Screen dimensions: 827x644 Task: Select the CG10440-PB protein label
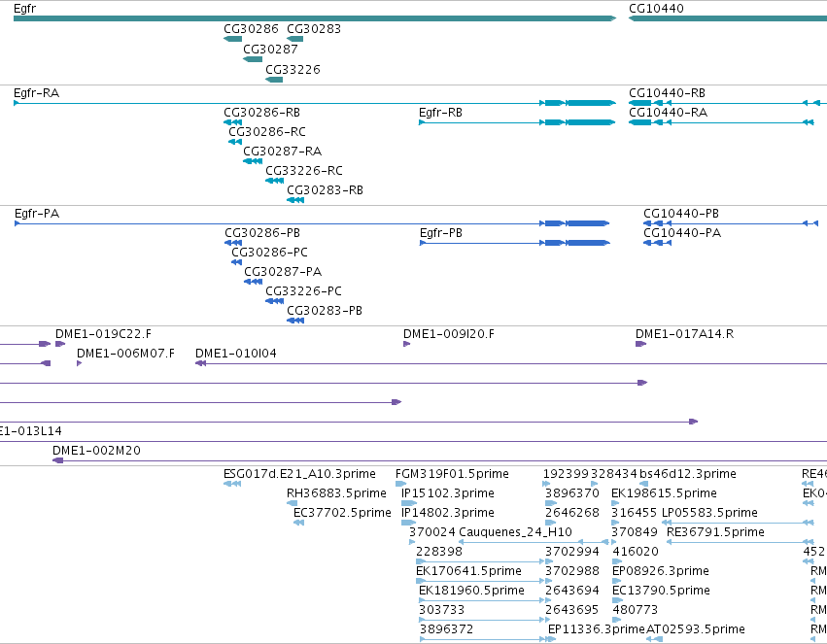coord(681,214)
